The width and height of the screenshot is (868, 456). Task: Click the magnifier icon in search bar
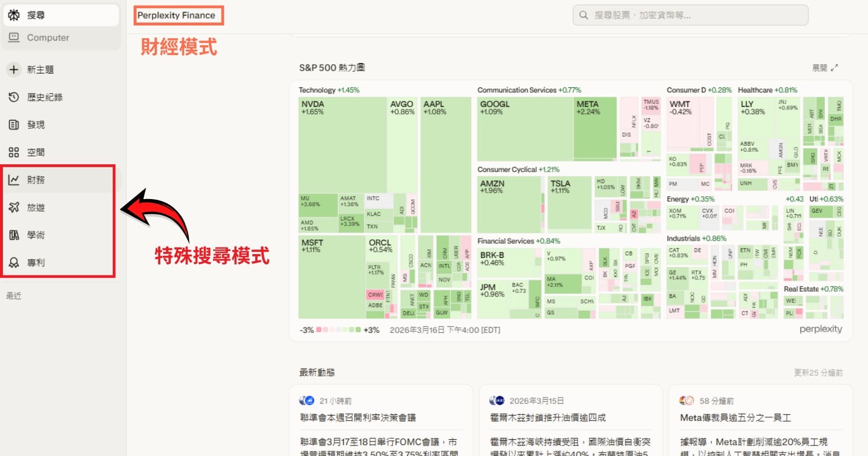coord(584,16)
